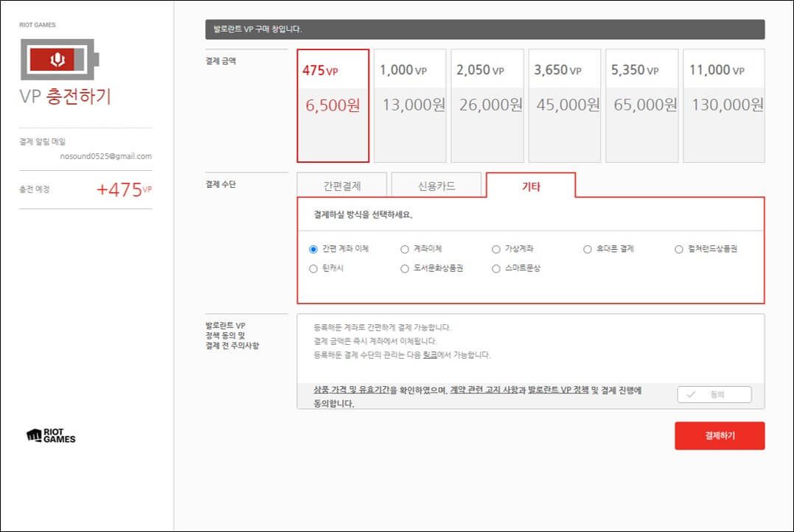Switch to the 간편결제 tab
This screenshot has height=532, width=794.
[x=342, y=185]
